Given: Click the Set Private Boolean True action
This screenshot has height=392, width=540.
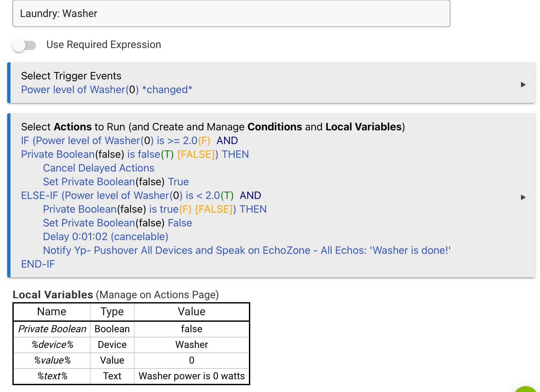Looking at the screenshot, I should click(116, 182).
